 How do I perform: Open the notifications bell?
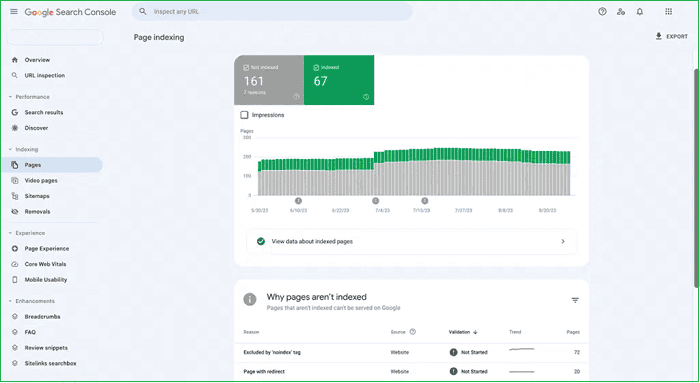coord(640,12)
